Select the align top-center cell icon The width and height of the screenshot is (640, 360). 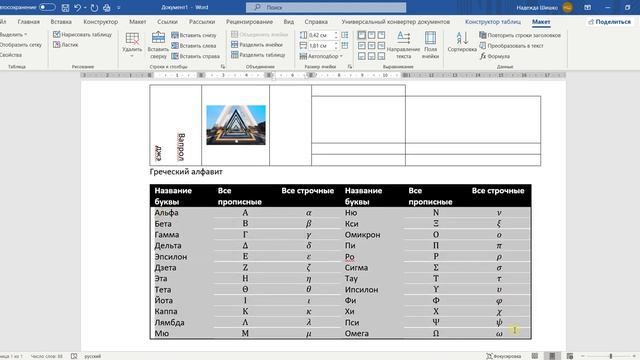[371, 35]
